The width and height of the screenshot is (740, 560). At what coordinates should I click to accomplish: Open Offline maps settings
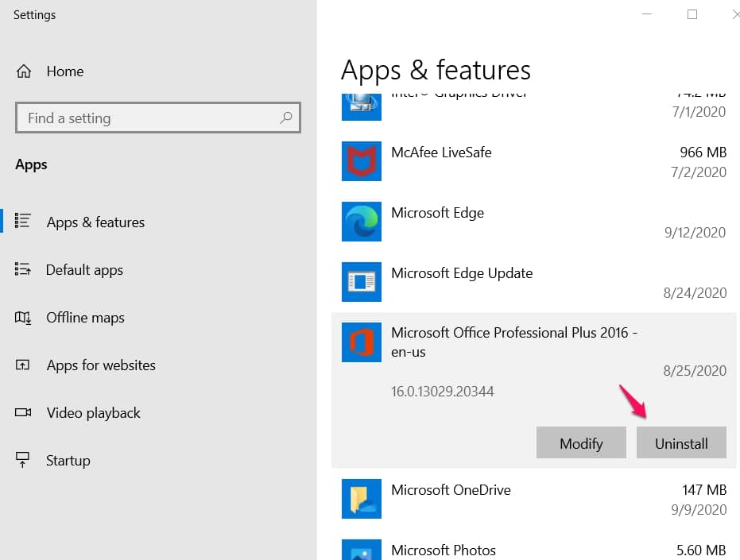click(x=85, y=318)
